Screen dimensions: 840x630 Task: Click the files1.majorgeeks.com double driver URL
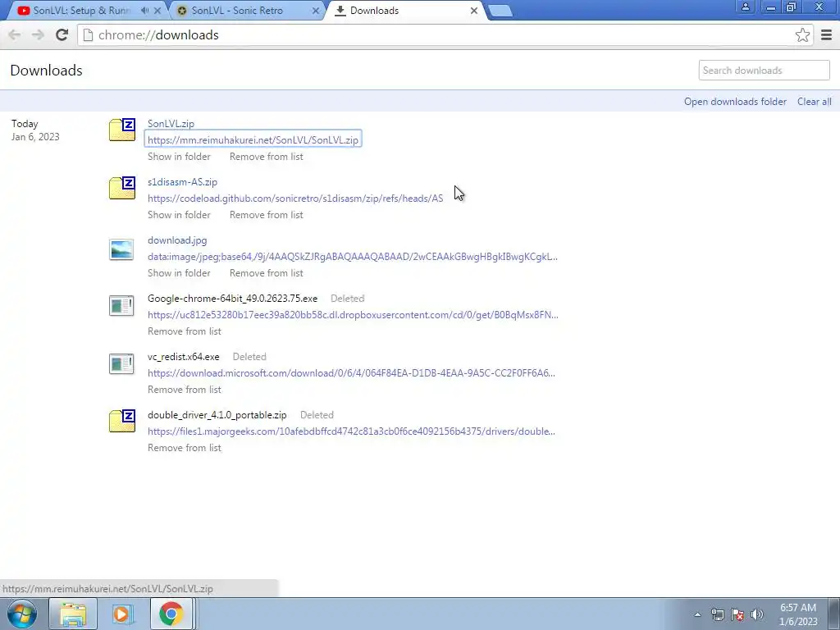click(351, 431)
